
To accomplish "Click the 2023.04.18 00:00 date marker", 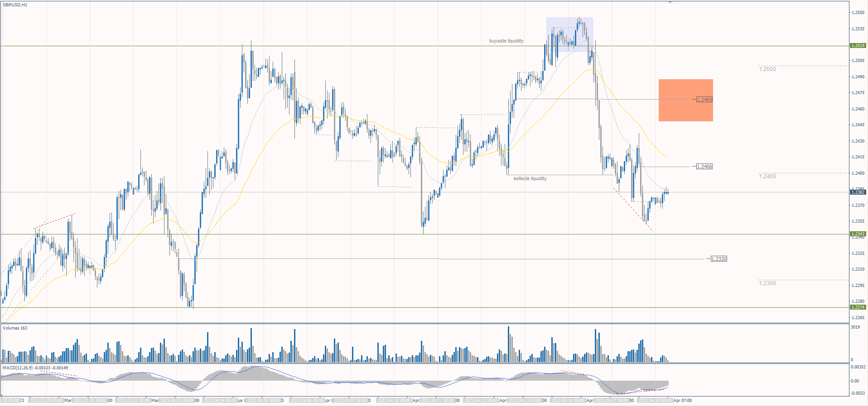I will [655, 401].
